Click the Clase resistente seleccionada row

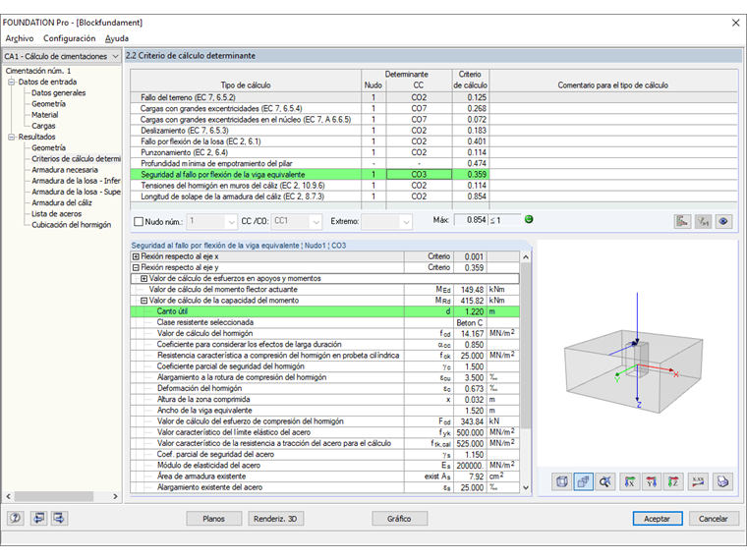[x=325, y=322]
